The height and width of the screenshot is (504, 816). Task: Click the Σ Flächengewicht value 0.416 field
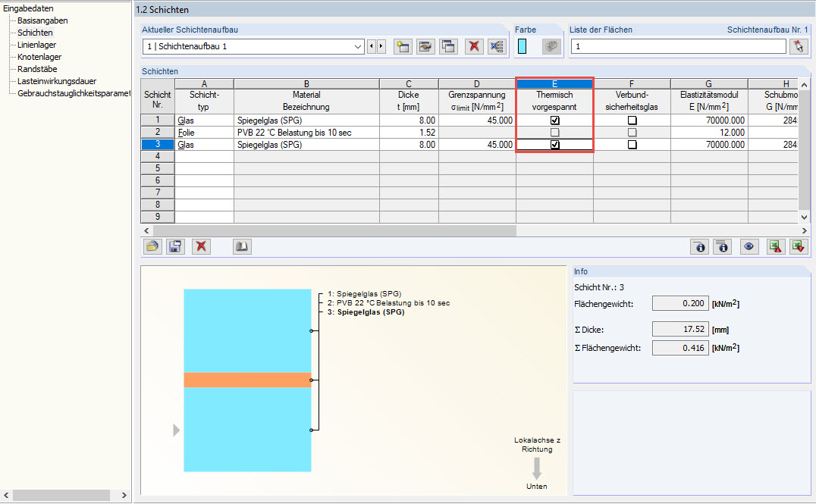point(680,348)
